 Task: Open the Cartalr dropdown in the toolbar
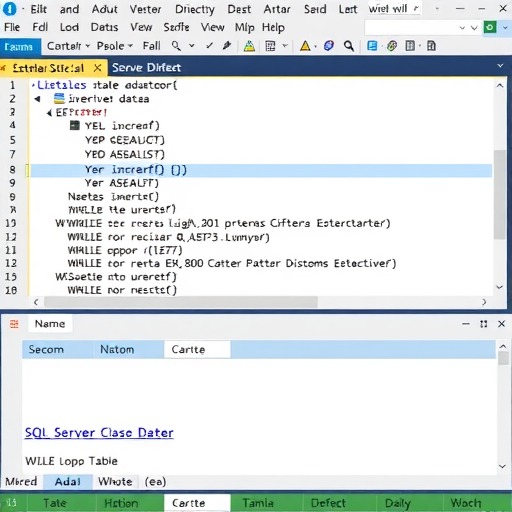click(x=68, y=46)
